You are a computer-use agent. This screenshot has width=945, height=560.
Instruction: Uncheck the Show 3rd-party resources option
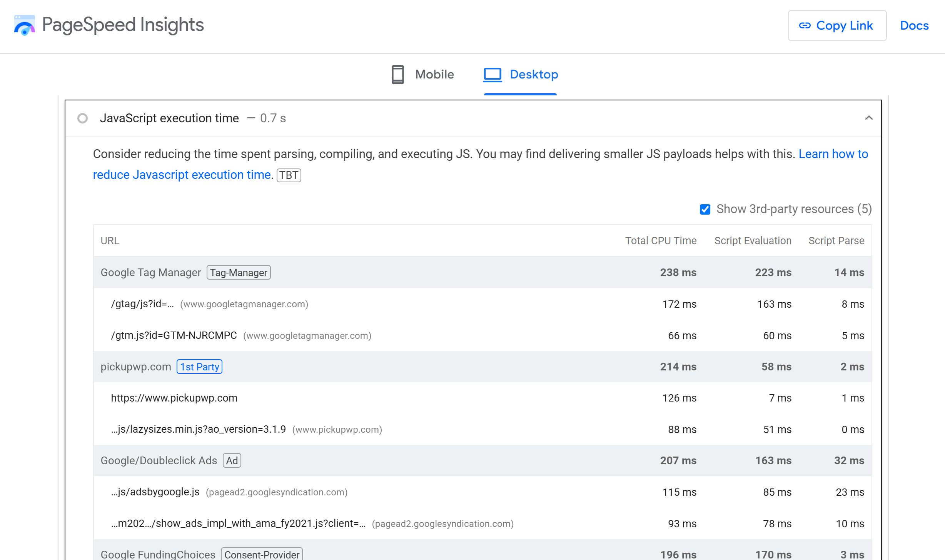(x=705, y=209)
